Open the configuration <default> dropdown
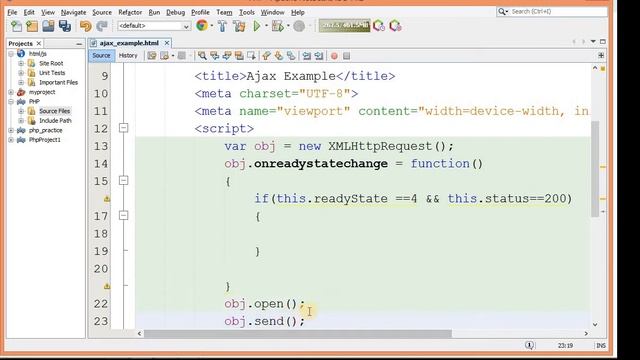 point(154,26)
